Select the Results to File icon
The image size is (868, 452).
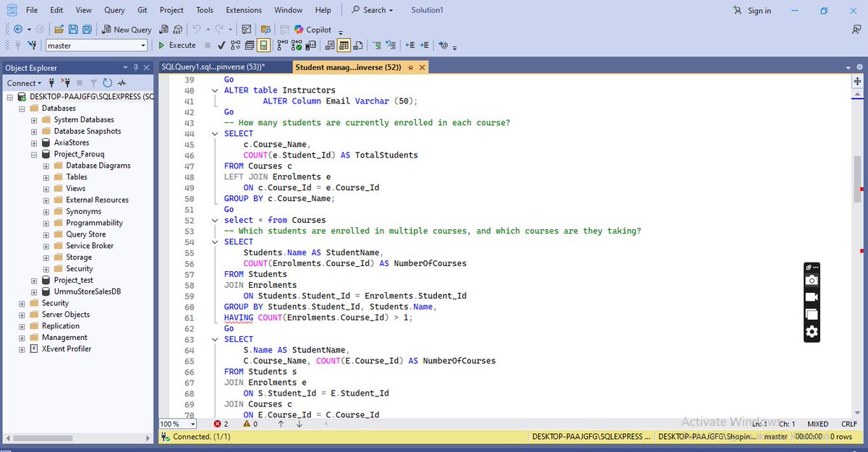(x=358, y=45)
